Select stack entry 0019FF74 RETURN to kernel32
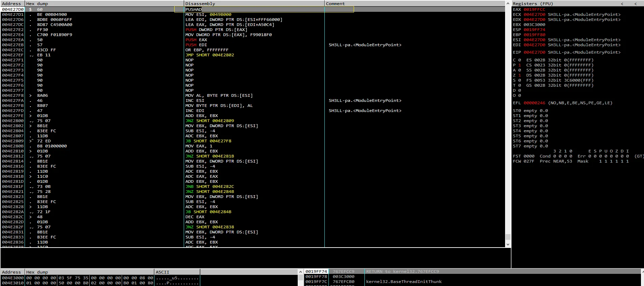Viewport: 644px width, 286px height. (x=472, y=271)
